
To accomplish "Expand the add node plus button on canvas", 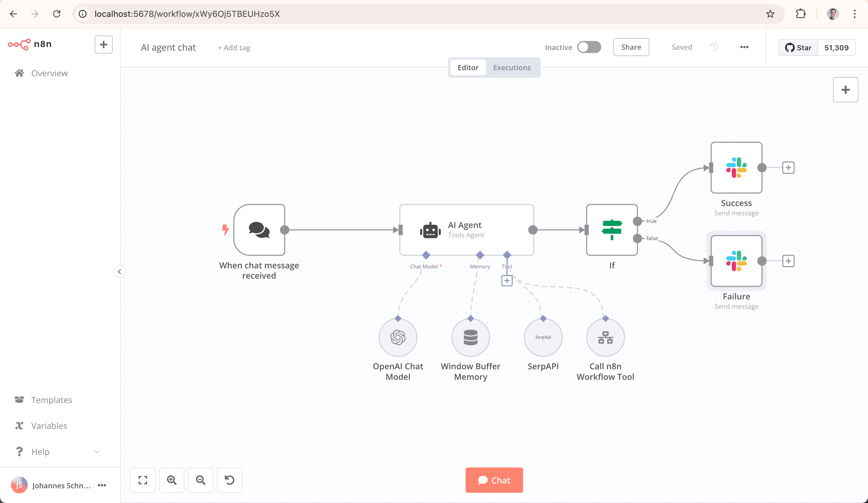I will tap(846, 90).
